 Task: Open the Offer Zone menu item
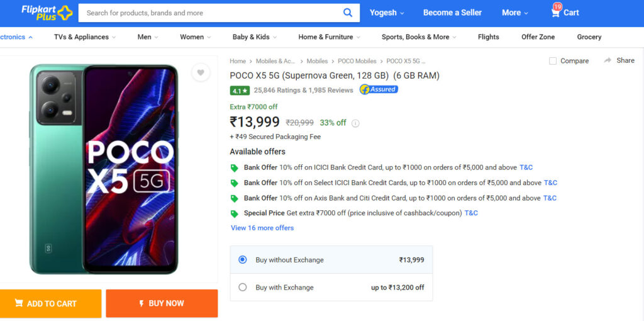click(538, 37)
